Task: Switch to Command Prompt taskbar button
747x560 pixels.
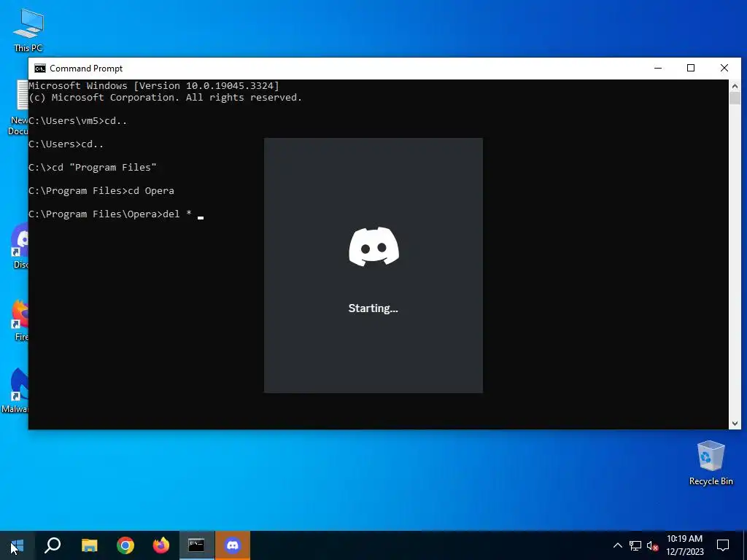Action: tap(196, 545)
